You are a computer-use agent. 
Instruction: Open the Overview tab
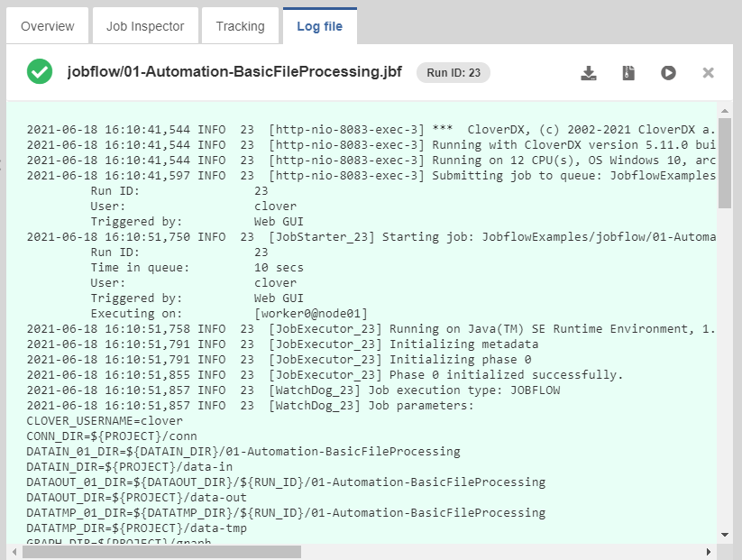coord(48,26)
